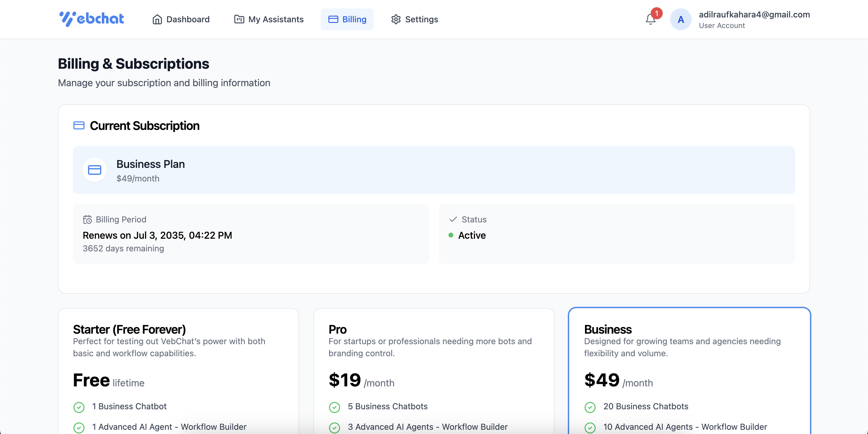Click the user avatar circle
Screen dimensions: 868x434
[681, 20]
